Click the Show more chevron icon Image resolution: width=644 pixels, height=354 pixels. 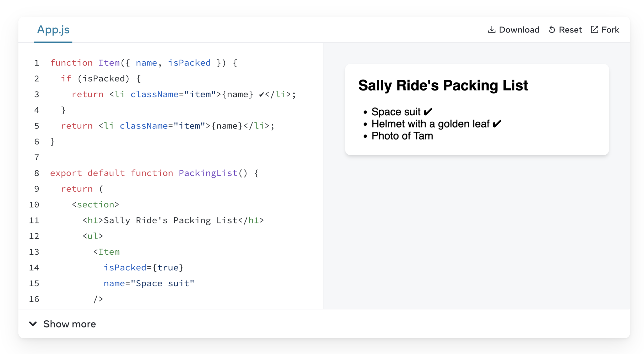point(33,324)
